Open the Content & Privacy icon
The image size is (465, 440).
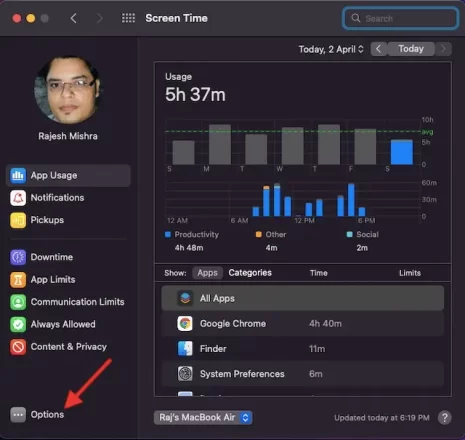tap(18, 347)
